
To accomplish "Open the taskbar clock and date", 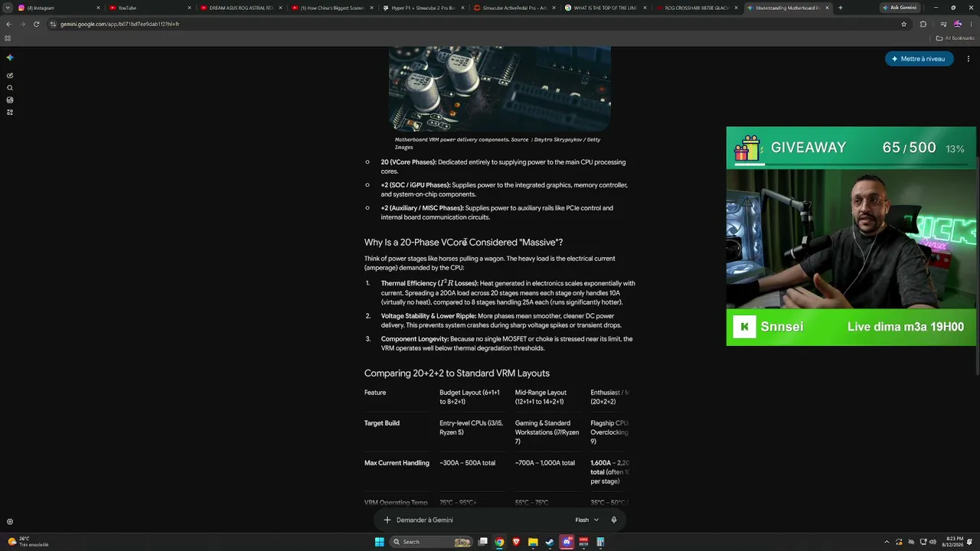I will (952, 542).
